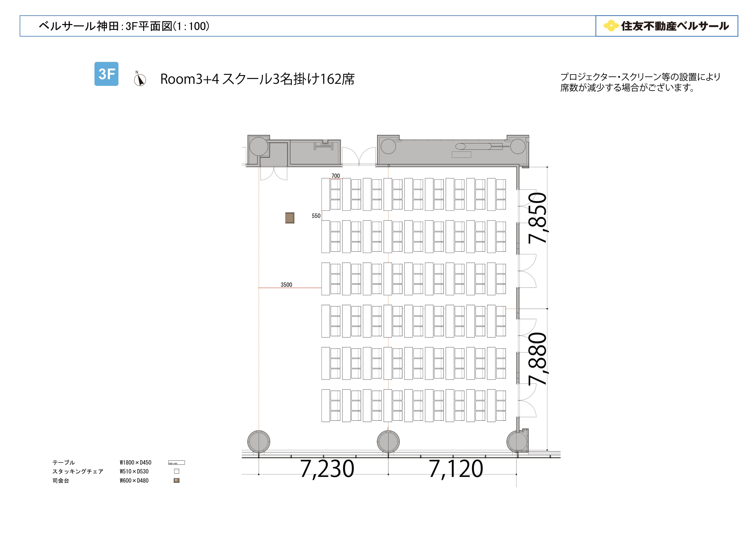The width and height of the screenshot is (756, 534).
Task: Click the ベルサール神田 3F平面図 header title
Action: pyautogui.click(x=124, y=26)
